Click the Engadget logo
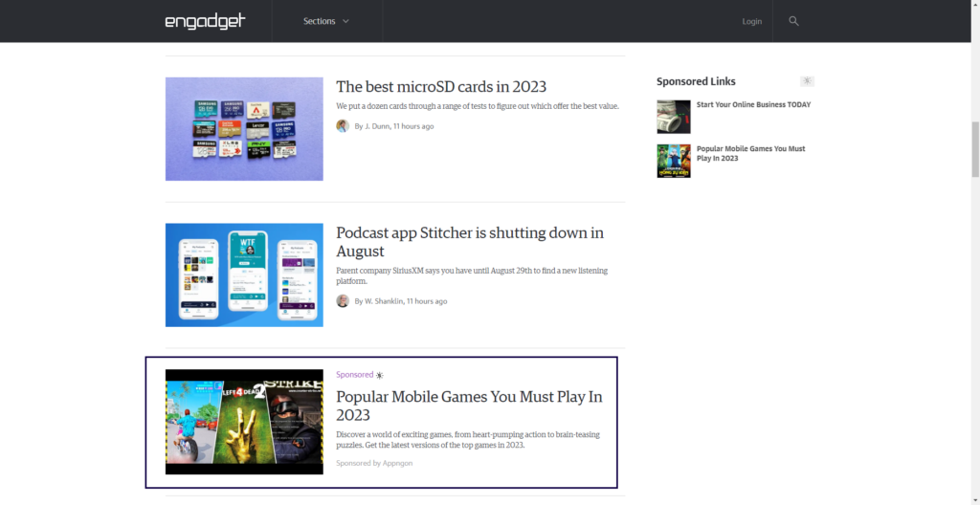 [205, 21]
